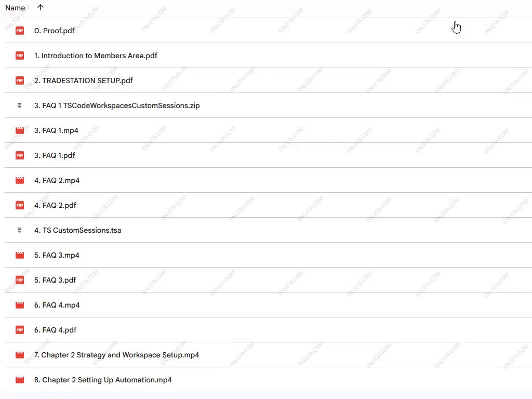Open 4. FAQ 2.pdf document
The image size is (532, 399).
(55, 205)
